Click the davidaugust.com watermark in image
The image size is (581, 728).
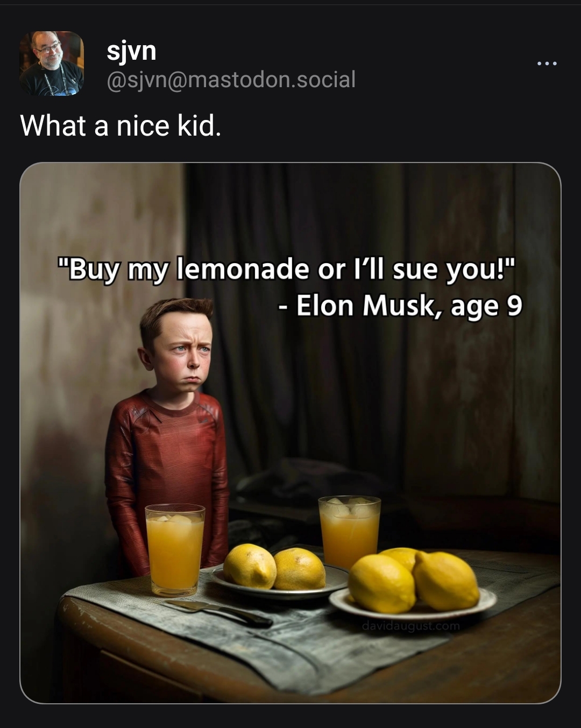[x=410, y=626]
